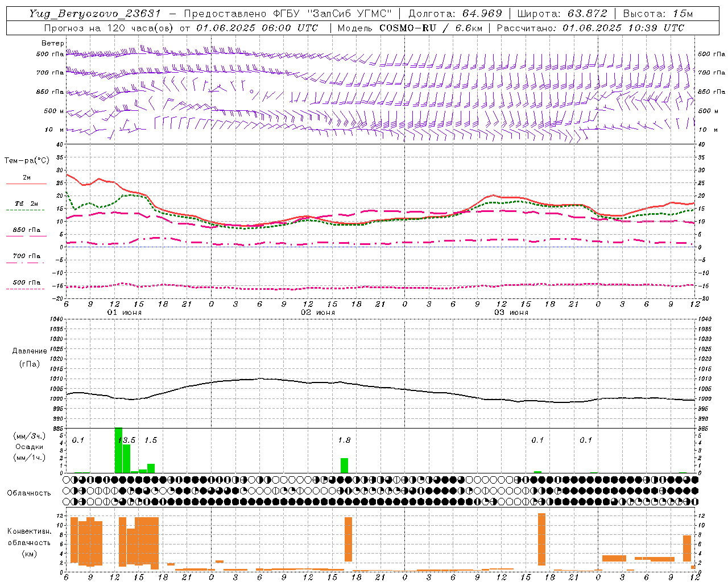
Task: Click the '(мм/3ч.)' units label
Action: [29, 436]
